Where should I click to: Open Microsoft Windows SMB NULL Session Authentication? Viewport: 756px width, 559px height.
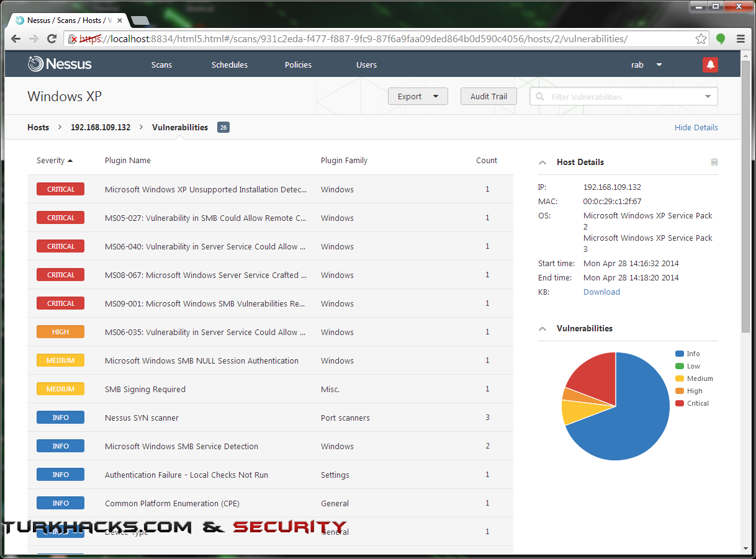tap(270, 360)
